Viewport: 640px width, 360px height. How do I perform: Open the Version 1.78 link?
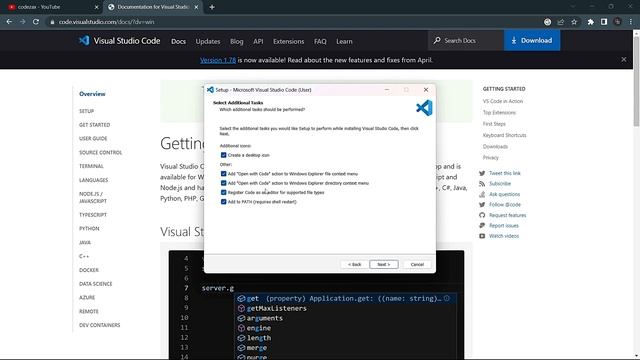click(x=218, y=60)
